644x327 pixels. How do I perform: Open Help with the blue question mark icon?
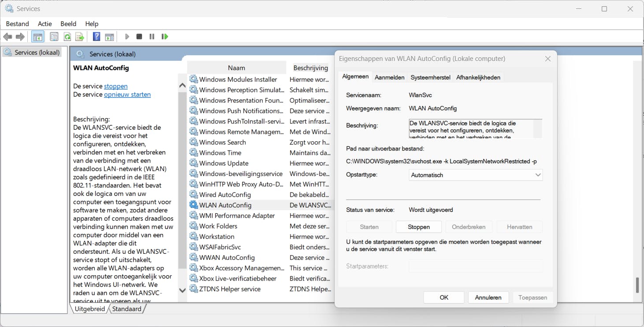coord(97,37)
